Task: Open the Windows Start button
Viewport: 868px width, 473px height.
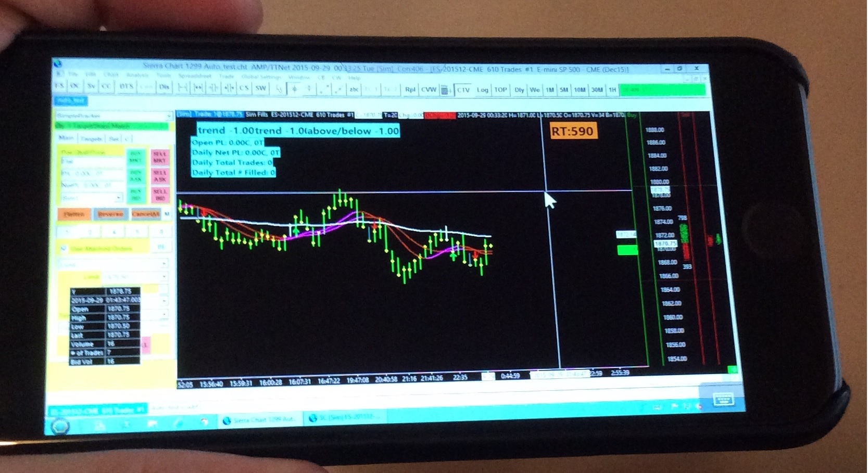Action: click(60, 426)
